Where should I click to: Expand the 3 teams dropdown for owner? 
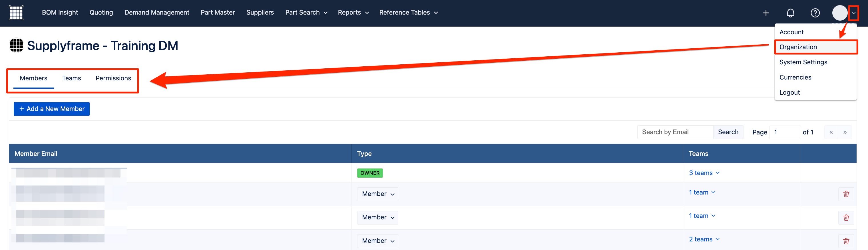point(704,173)
